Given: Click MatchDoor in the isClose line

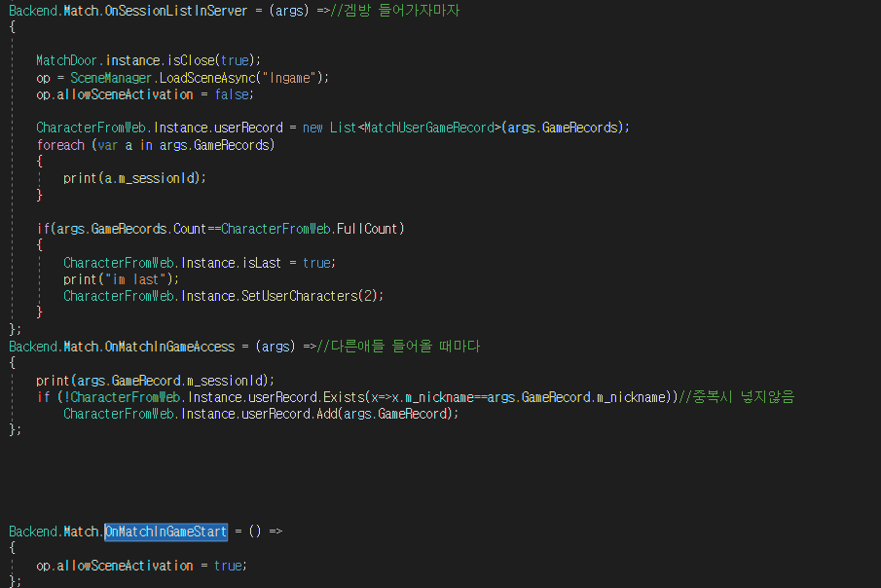Looking at the screenshot, I should pos(66,60).
